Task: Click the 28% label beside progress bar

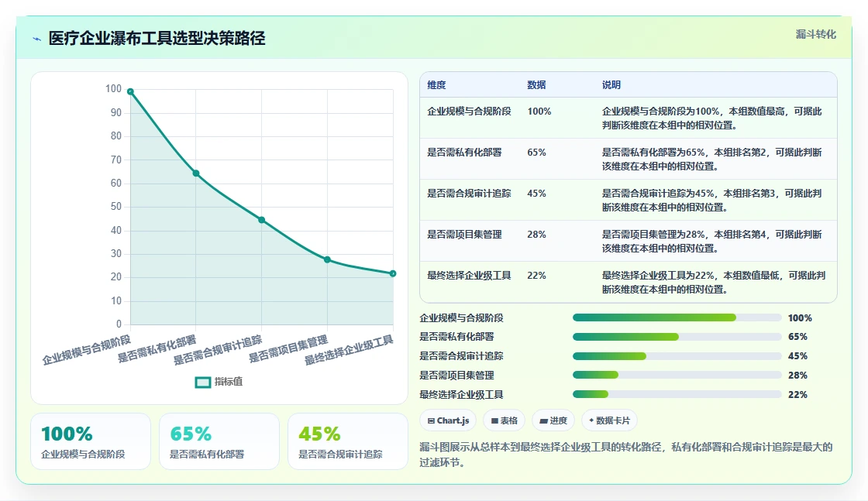Action: [x=797, y=376]
